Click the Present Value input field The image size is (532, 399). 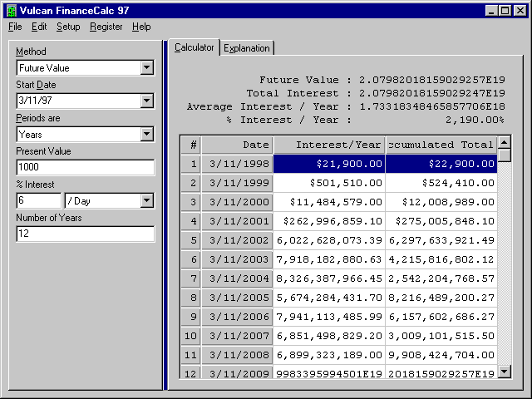click(x=85, y=168)
